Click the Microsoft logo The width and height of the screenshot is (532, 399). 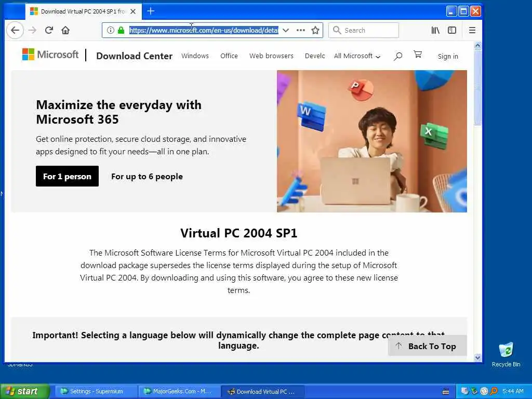click(x=50, y=54)
